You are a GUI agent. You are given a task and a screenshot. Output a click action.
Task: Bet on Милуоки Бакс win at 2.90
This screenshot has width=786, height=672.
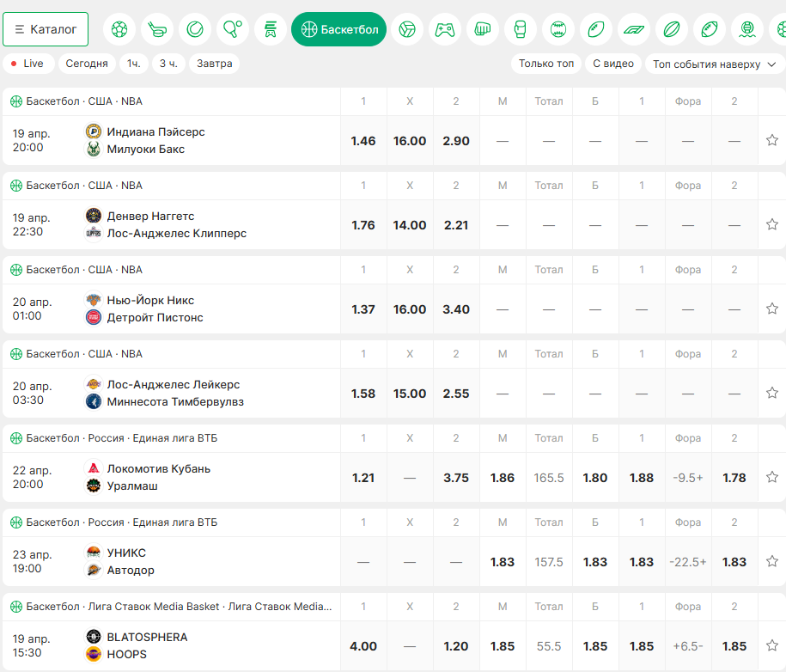[456, 141]
